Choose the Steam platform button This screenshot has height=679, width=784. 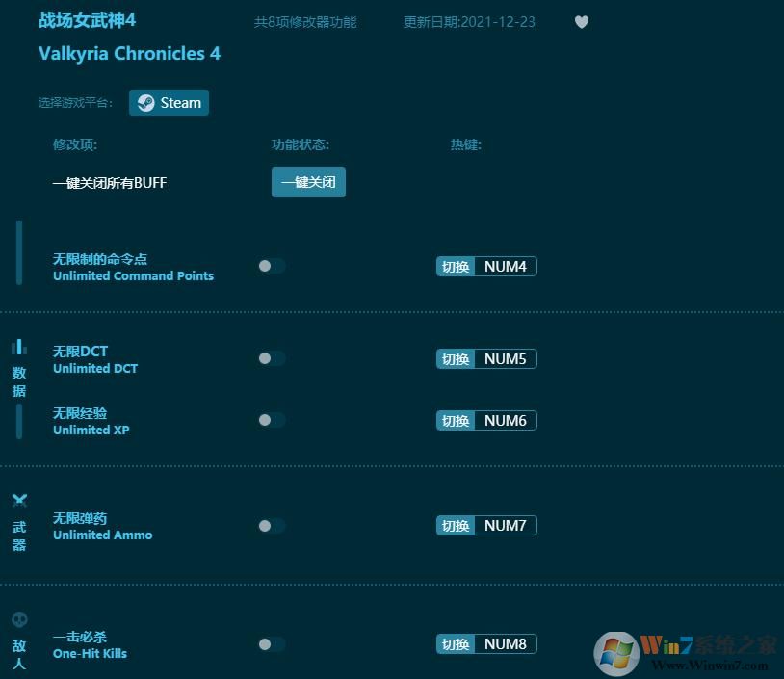[169, 102]
